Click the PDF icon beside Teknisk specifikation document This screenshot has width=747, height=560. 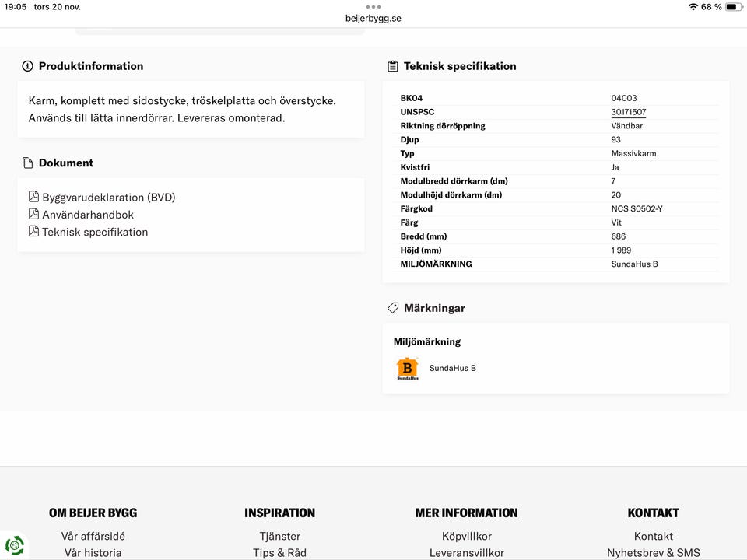(33, 231)
